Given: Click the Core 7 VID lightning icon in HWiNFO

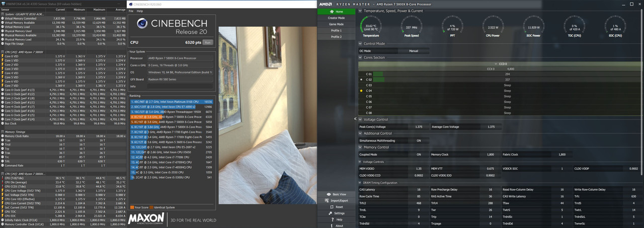Looking at the screenshot, I should [2, 85].
